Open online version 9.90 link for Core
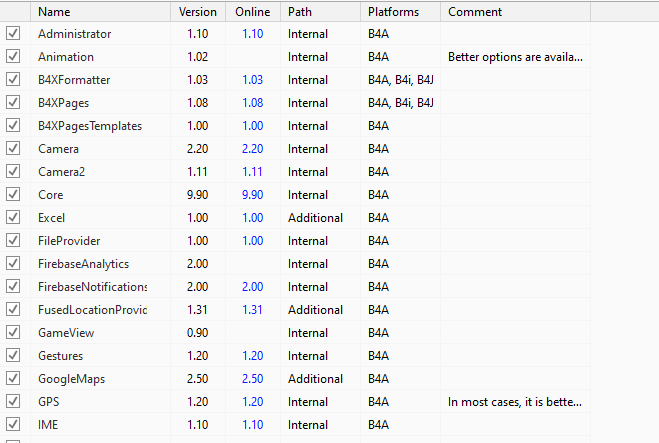Image resolution: width=659 pixels, height=443 pixels. (252, 195)
